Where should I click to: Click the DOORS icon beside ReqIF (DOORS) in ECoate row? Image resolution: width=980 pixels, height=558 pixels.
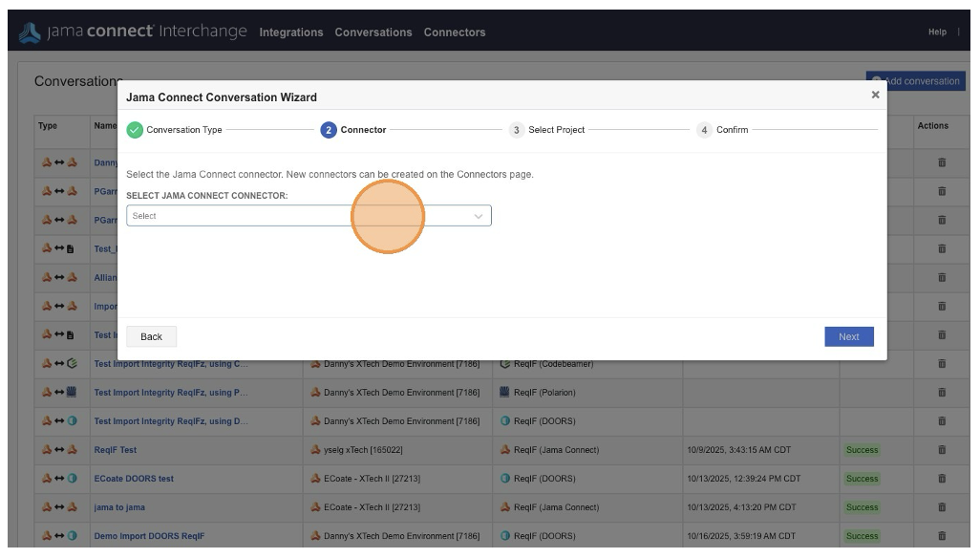pos(505,479)
